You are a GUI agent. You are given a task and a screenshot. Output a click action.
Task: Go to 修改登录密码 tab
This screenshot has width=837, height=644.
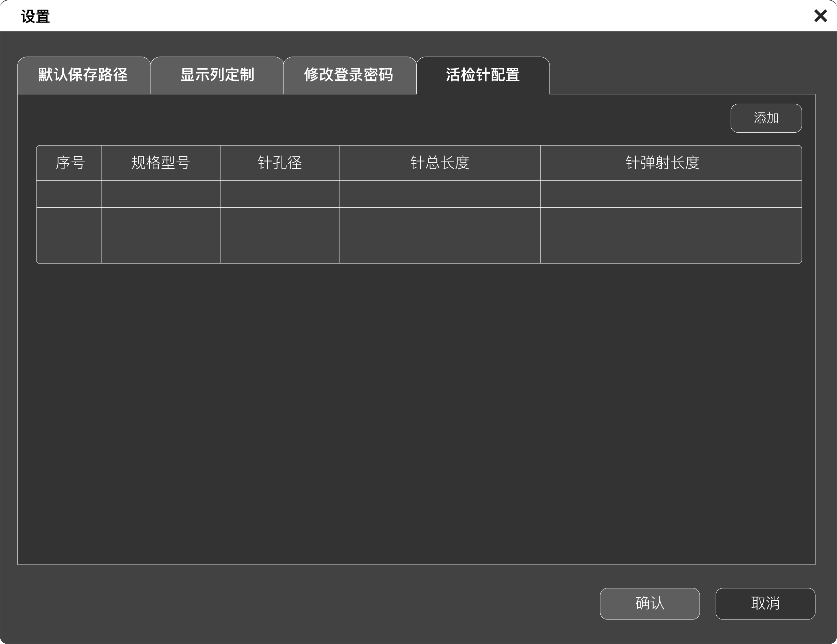coord(349,75)
